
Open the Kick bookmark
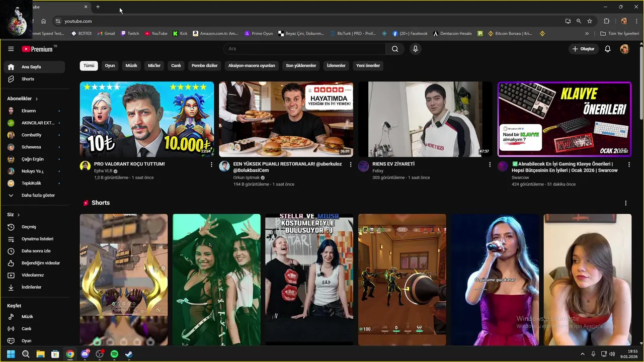tap(180, 34)
